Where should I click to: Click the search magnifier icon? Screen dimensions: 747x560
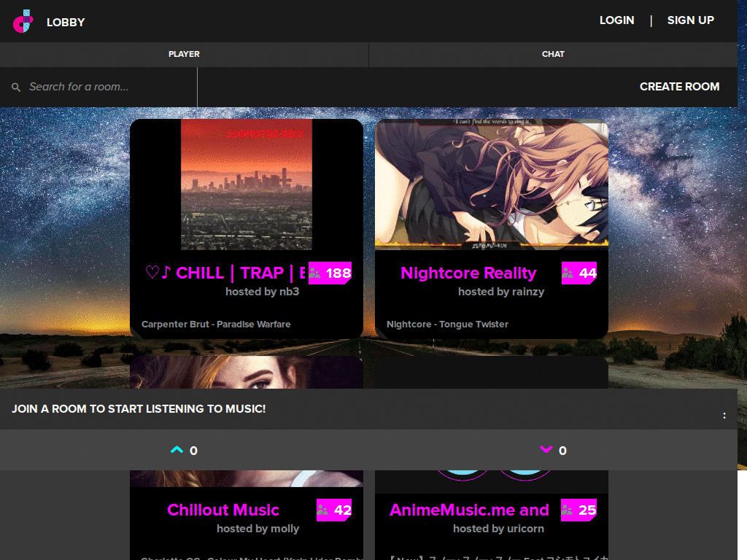pyautogui.click(x=16, y=87)
